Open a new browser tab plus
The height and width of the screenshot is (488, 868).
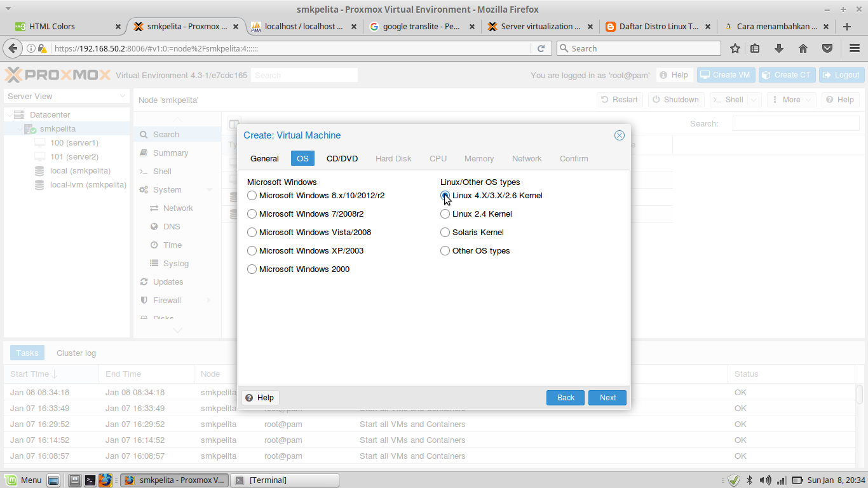[x=847, y=27]
